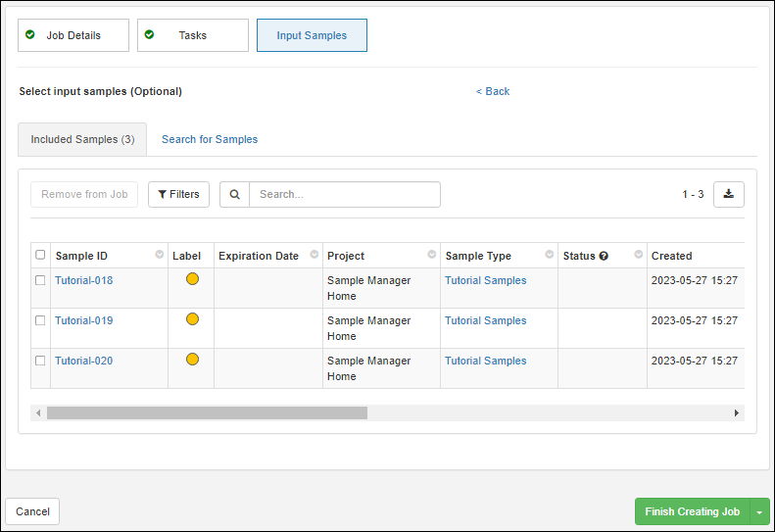
Task: Click yellow label swatch for Tutorial-018
Action: (x=192, y=279)
